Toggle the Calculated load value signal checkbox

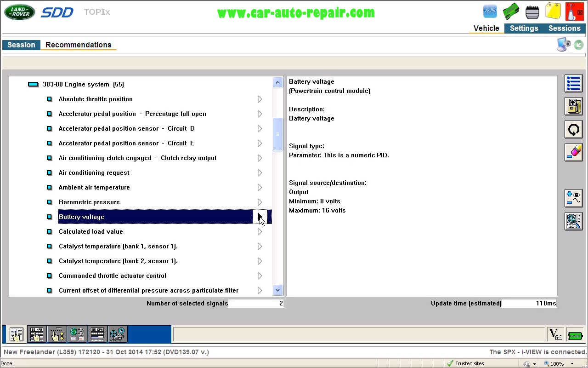[49, 232]
